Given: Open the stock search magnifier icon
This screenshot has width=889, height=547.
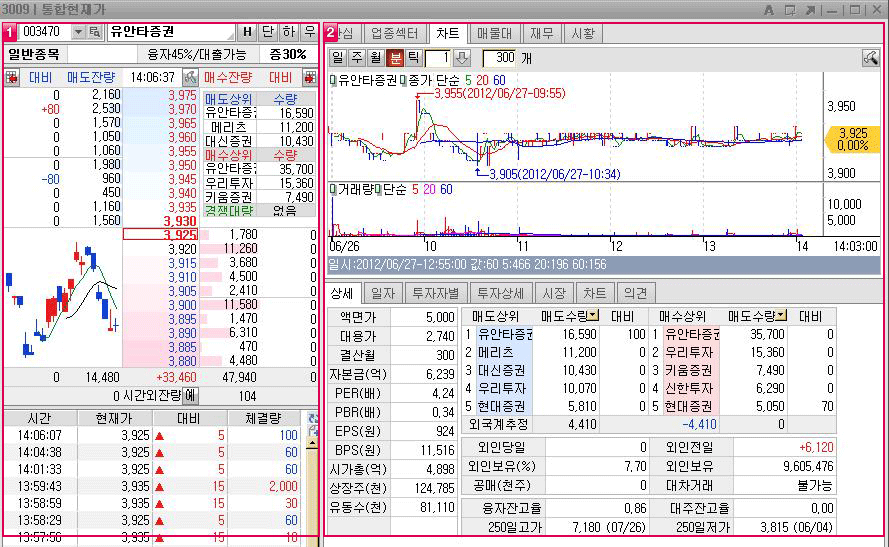Looking at the screenshot, I should pos(95,32).
